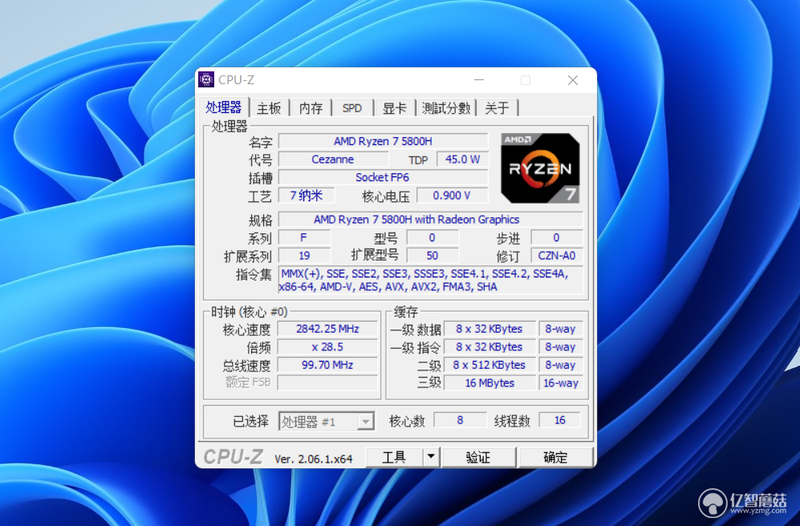The height and width of the screenshot is (526, 800).
Task: Click the empty 额定 FSB field
Action: [328, 383]
